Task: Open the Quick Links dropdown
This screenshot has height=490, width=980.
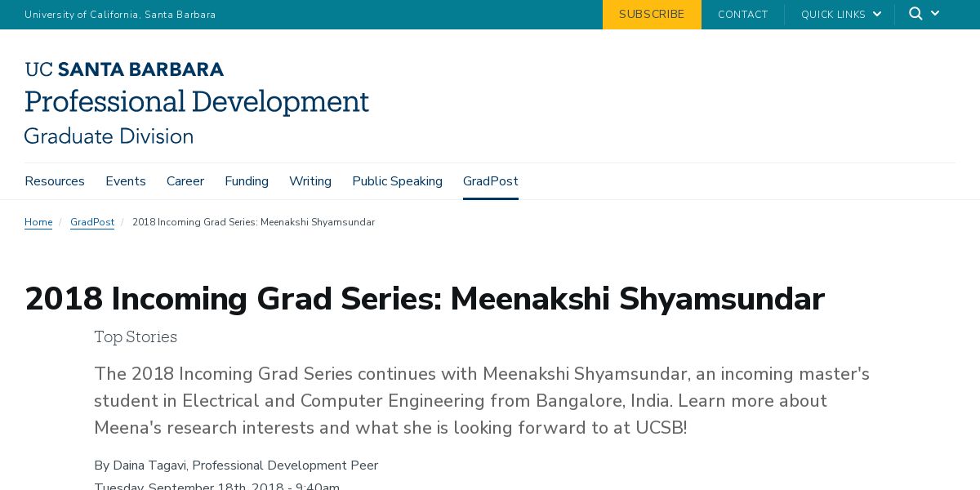Action: click(840, 15)
